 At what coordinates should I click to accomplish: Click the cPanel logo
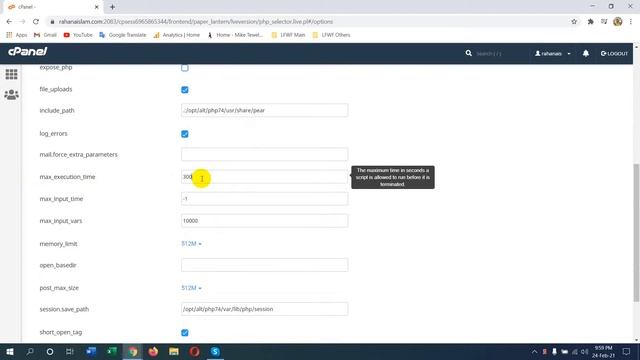28,52
